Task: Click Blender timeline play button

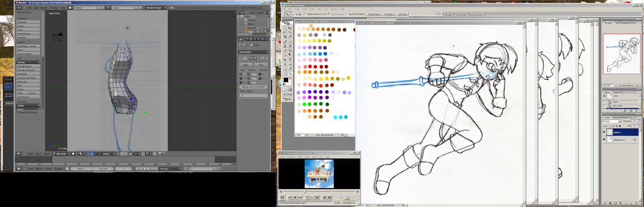Action: coord(148,169)
